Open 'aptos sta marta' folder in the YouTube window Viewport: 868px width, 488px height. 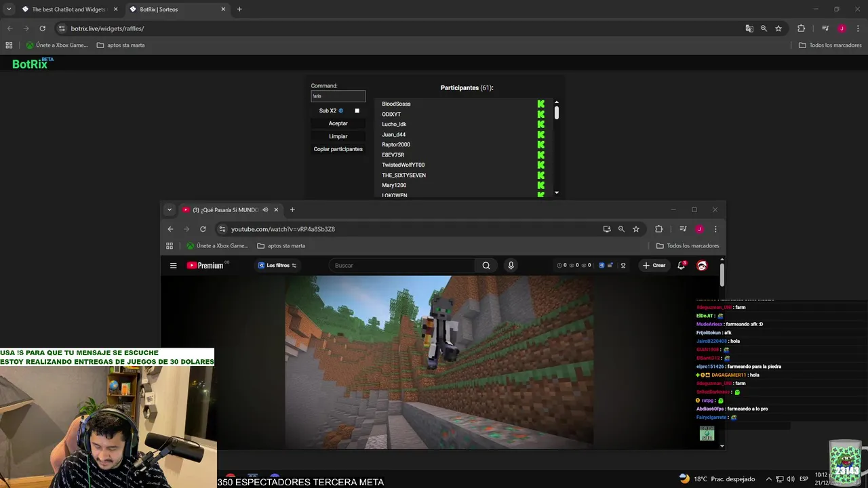[281, 246]
